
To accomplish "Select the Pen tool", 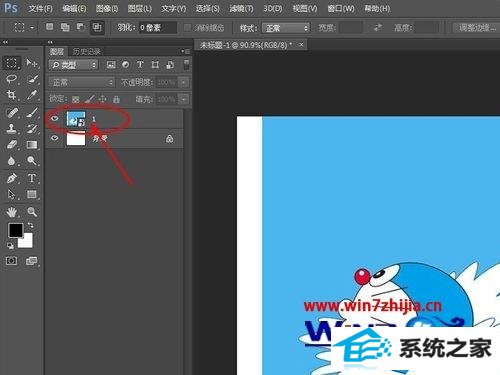I will coord(12,178).
